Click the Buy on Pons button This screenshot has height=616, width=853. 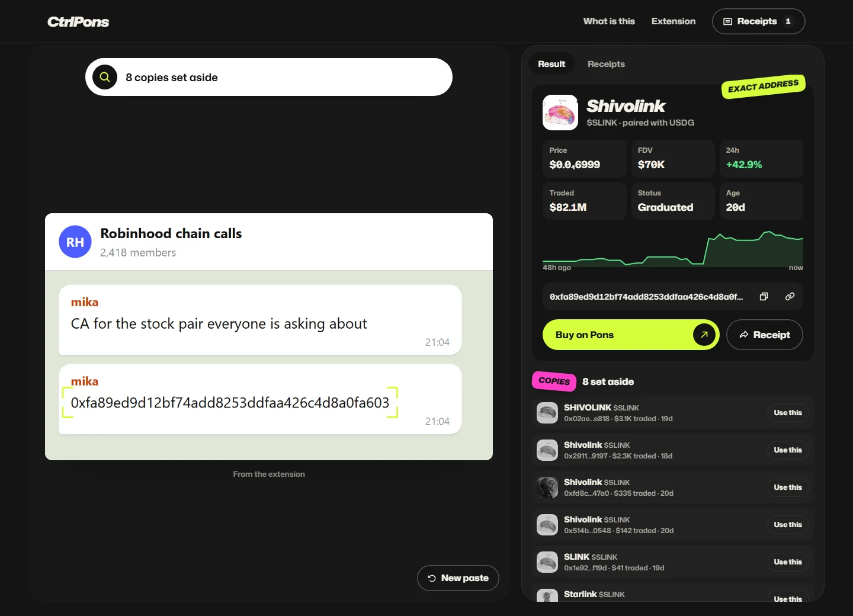coord(631,335)
